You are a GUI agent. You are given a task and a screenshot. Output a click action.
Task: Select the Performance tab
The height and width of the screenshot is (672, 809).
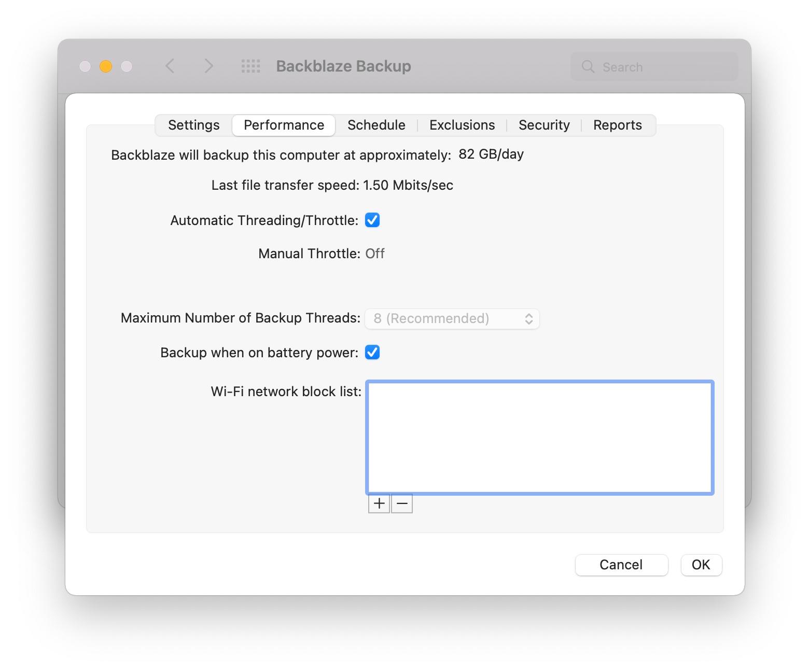point(284,125)
